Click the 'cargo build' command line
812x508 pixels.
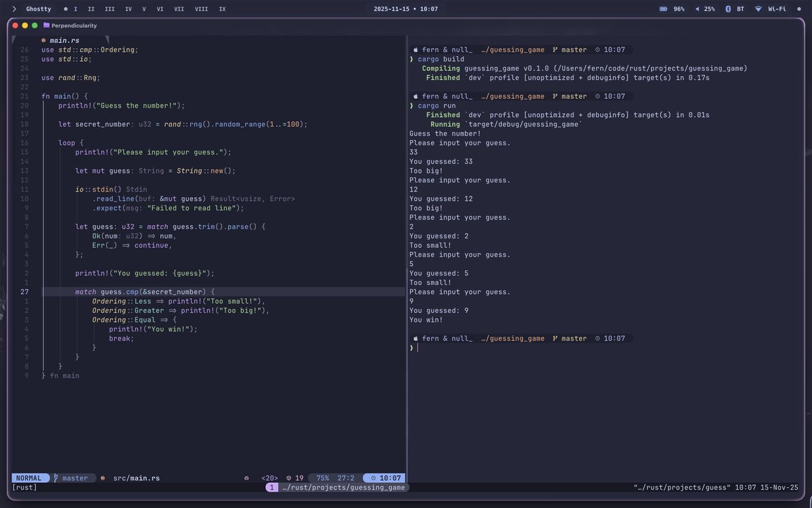(x=441, y=59)
